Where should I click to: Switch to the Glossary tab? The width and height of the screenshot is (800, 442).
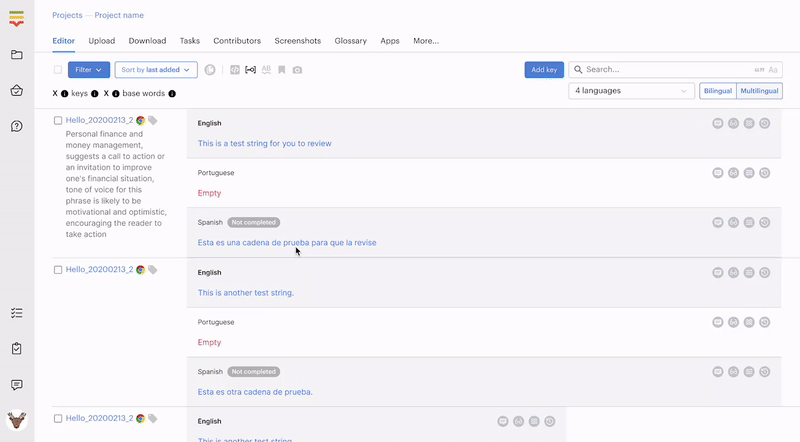click(x=350, y=41)
